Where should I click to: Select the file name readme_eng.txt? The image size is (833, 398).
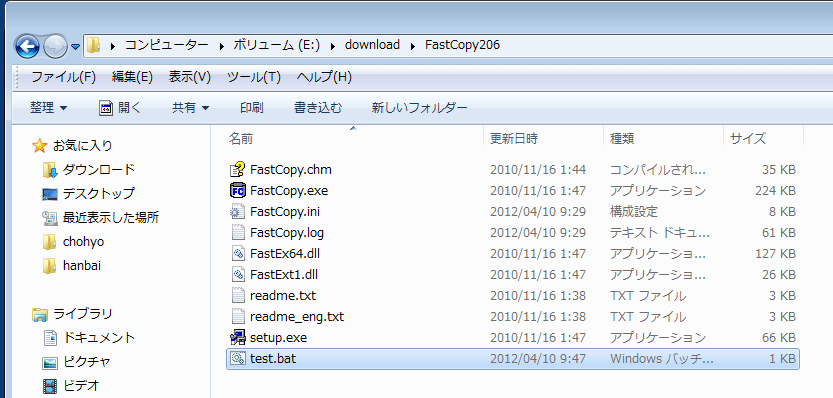pos(297,317)
